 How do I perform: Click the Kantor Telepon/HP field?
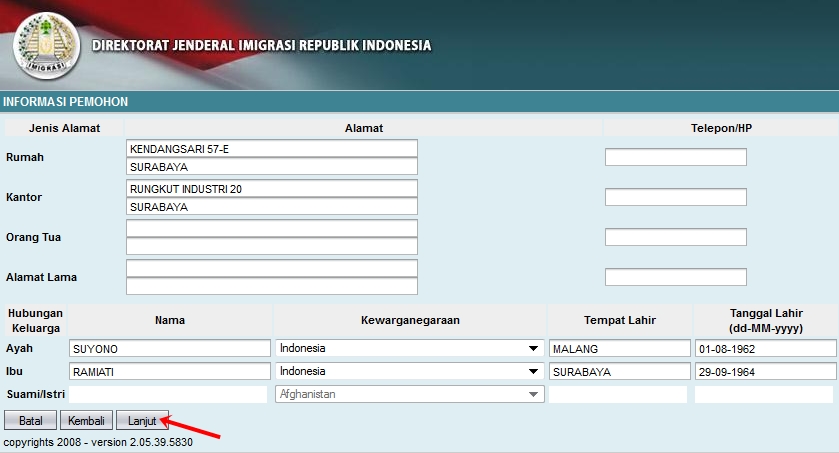pos(676,197)
